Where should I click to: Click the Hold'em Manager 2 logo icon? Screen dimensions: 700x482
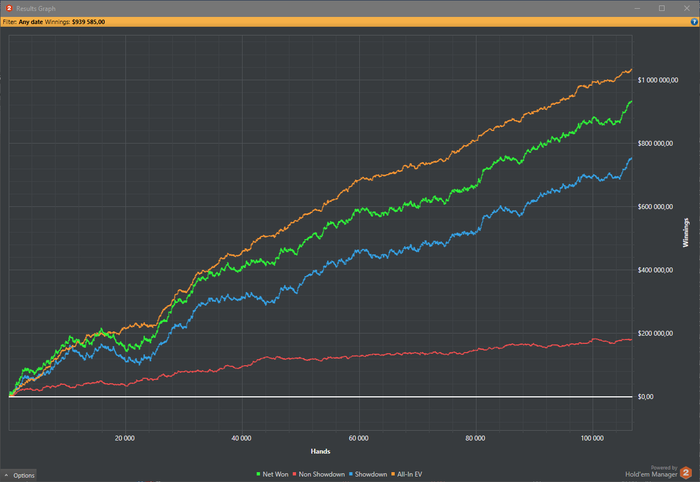[686, 472]
